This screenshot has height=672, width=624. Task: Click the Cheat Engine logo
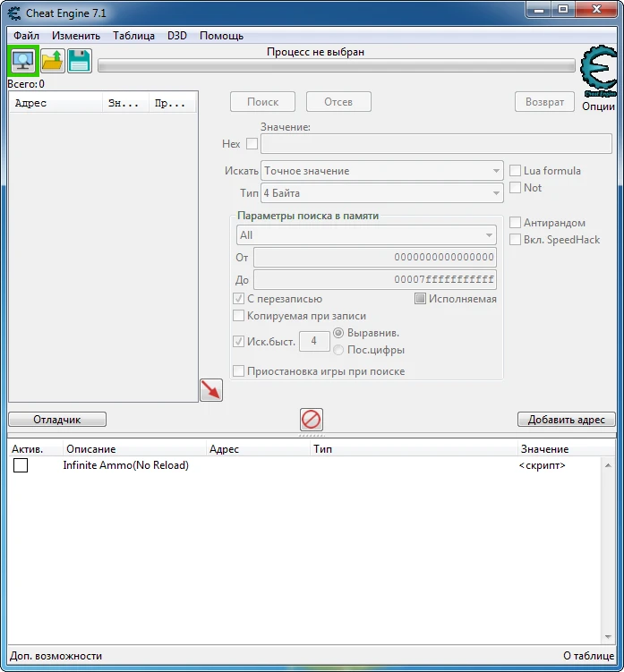pos(599,72)
